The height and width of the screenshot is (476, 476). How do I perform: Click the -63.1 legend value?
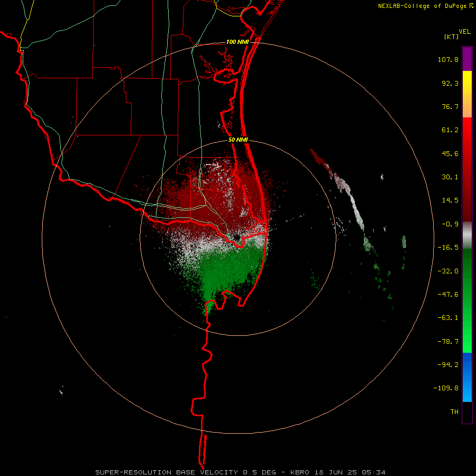pos(448,318)
